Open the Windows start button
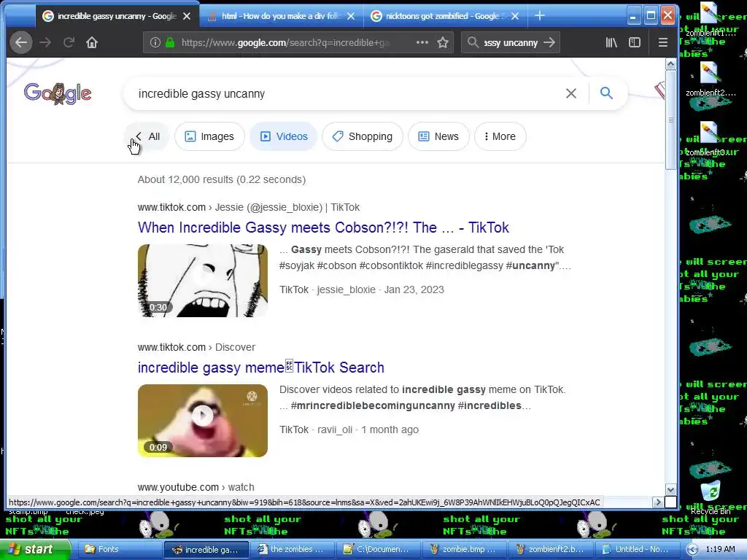Image resolution: width=747 pixels, height=560 pixels. [34, 549]
